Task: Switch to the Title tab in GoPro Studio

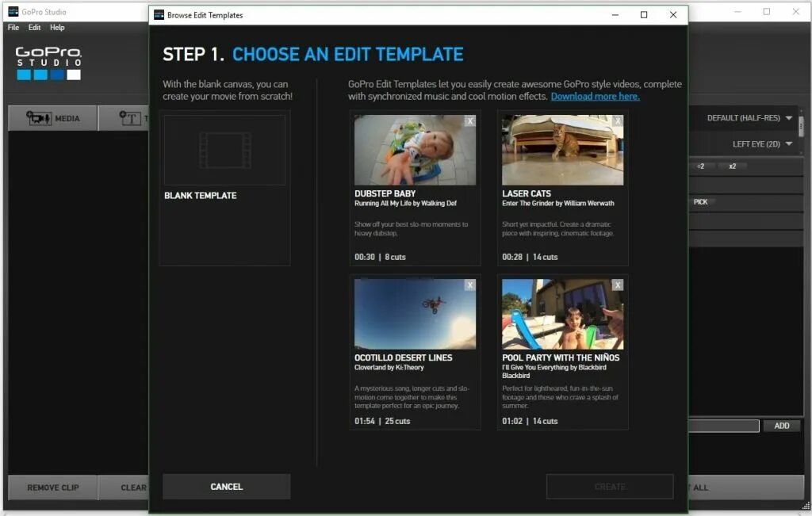Action: (124, 118)
